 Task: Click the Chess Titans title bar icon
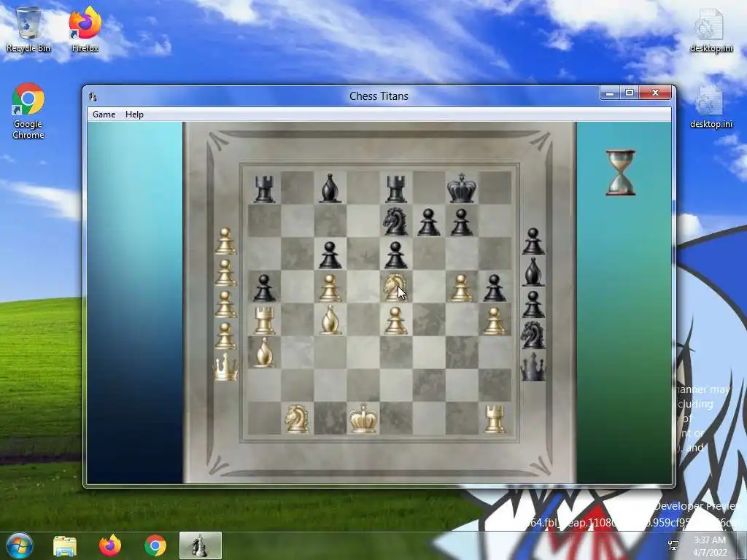point(93,97)
